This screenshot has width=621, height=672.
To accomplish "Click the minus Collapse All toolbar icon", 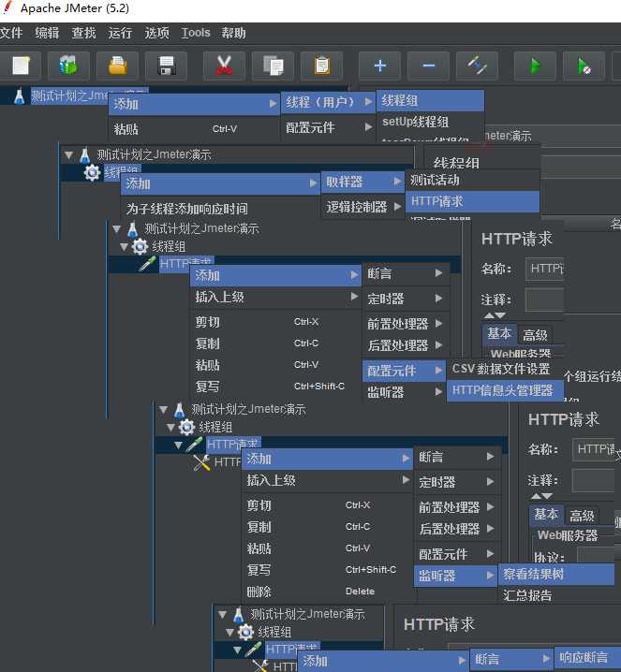I will (428, 66).
